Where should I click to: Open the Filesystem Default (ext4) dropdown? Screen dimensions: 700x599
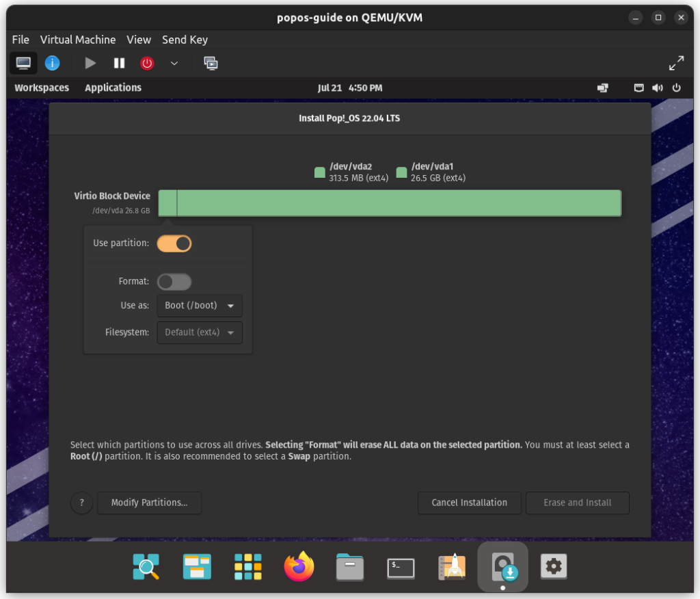click(x=200, y=332)
